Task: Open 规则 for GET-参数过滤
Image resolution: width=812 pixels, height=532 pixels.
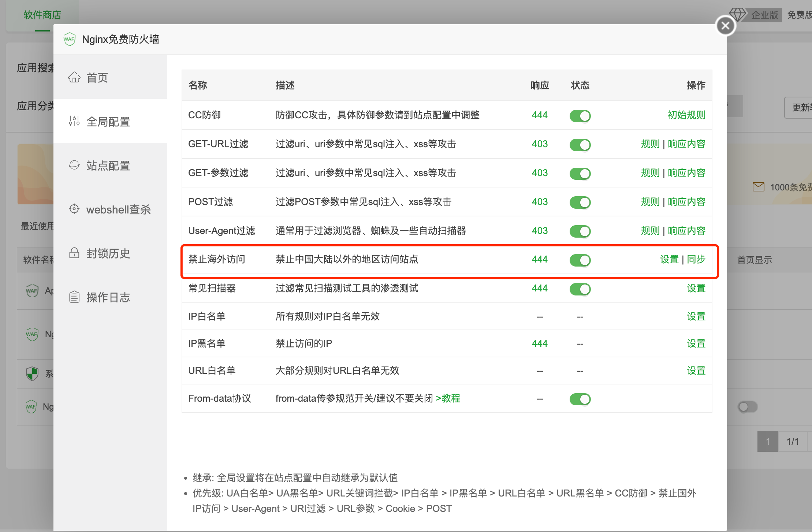Action: coord(650,173)
